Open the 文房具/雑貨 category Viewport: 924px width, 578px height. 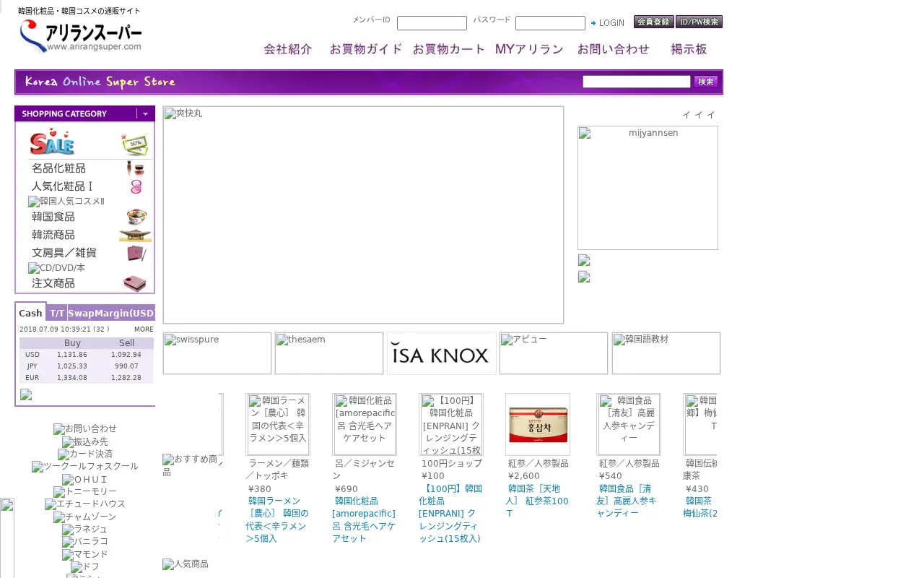pos(90,253)
